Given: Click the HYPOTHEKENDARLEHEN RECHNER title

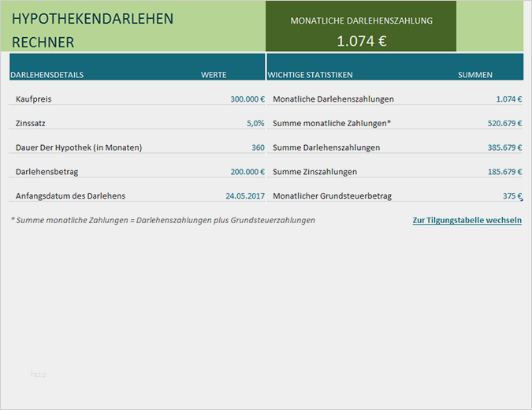Looking at the screenshot, I should (x=92, y=30).
